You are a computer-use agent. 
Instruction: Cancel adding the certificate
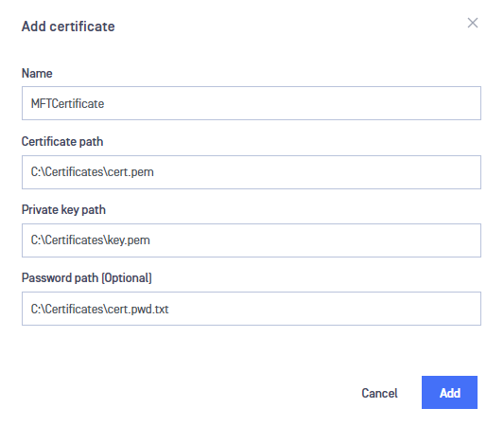[x=379, y=393]
